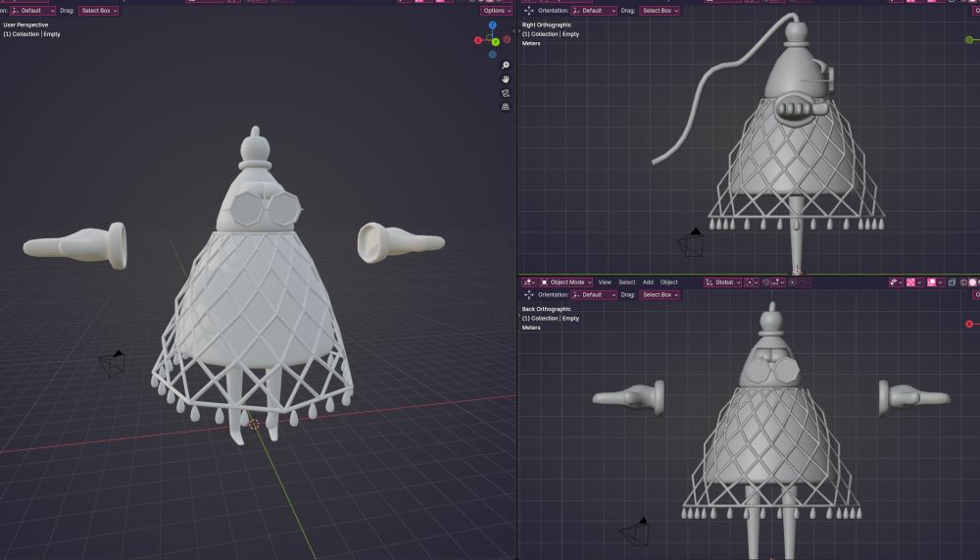Open Orientation Default dropdown in perspective viewport
This screenshot has height=560, width=980.
point(32,11)
